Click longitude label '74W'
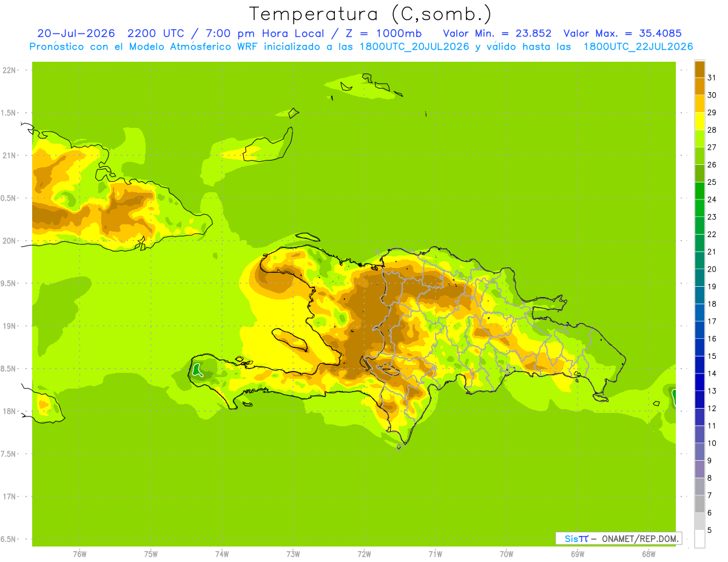Screen dimensions: 728x562 [222, 554]
